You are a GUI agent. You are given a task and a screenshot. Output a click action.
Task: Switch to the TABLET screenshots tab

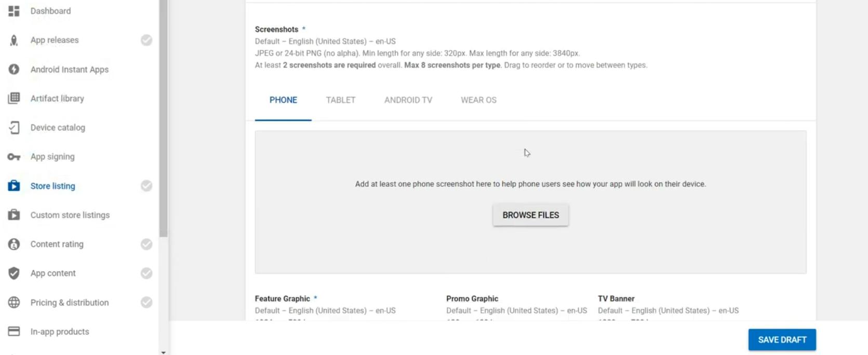341,100
